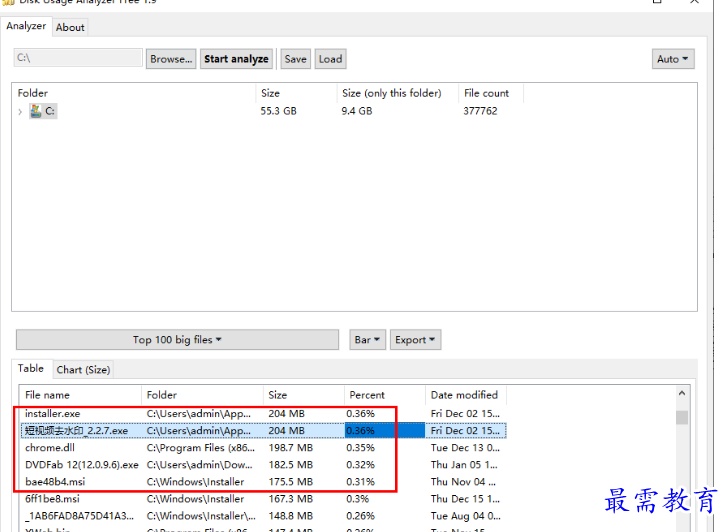Open the Bar display dropdown

[x=368, y=340]
